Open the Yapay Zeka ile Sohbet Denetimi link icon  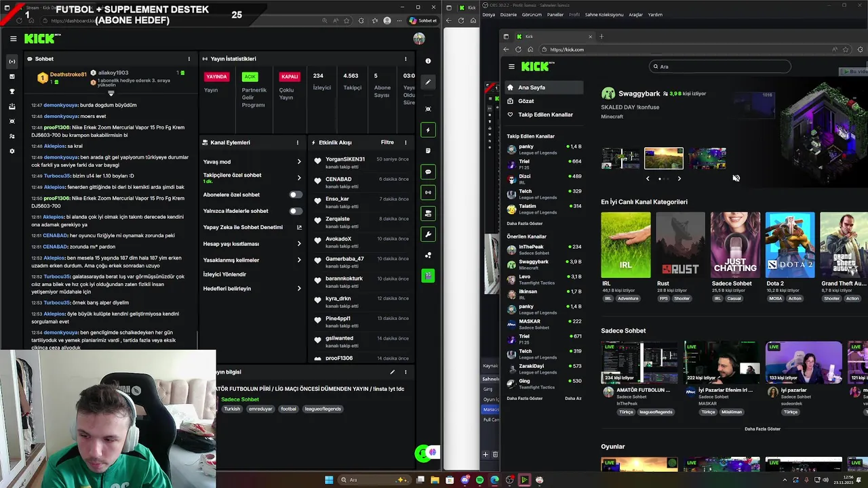pos(299,227)
